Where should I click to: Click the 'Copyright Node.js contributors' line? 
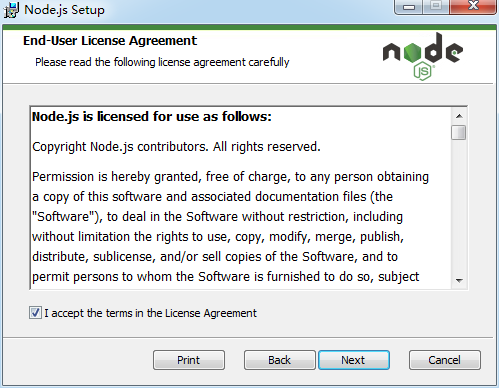pos(176,147)
